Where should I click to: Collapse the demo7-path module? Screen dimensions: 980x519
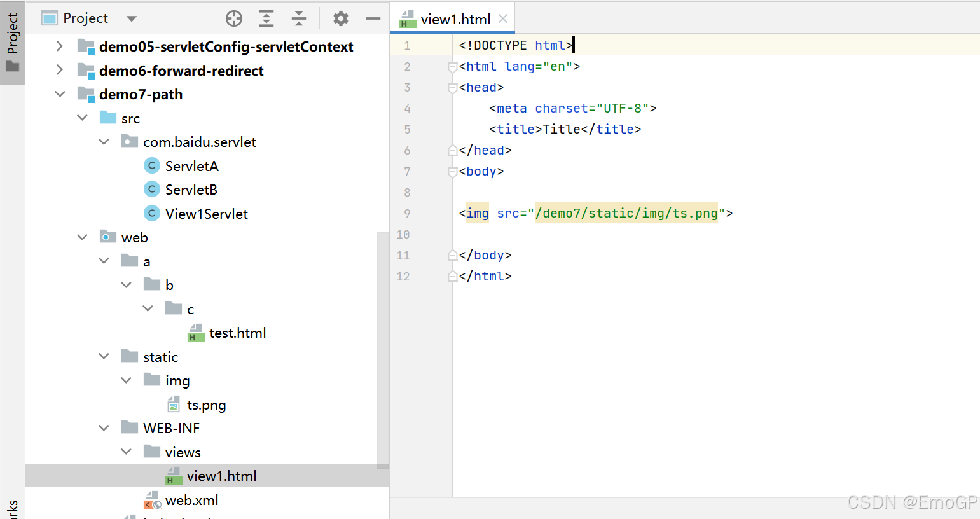pos(60,94)
